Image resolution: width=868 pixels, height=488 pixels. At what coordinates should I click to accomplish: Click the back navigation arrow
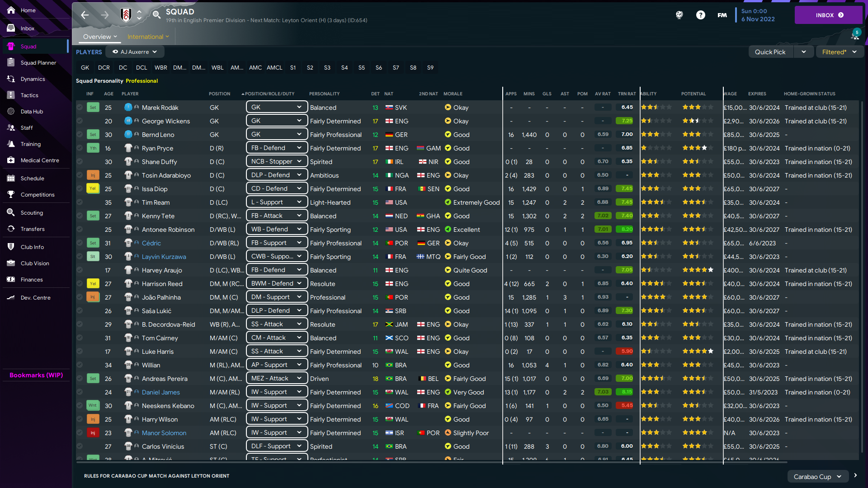(85, 15)
